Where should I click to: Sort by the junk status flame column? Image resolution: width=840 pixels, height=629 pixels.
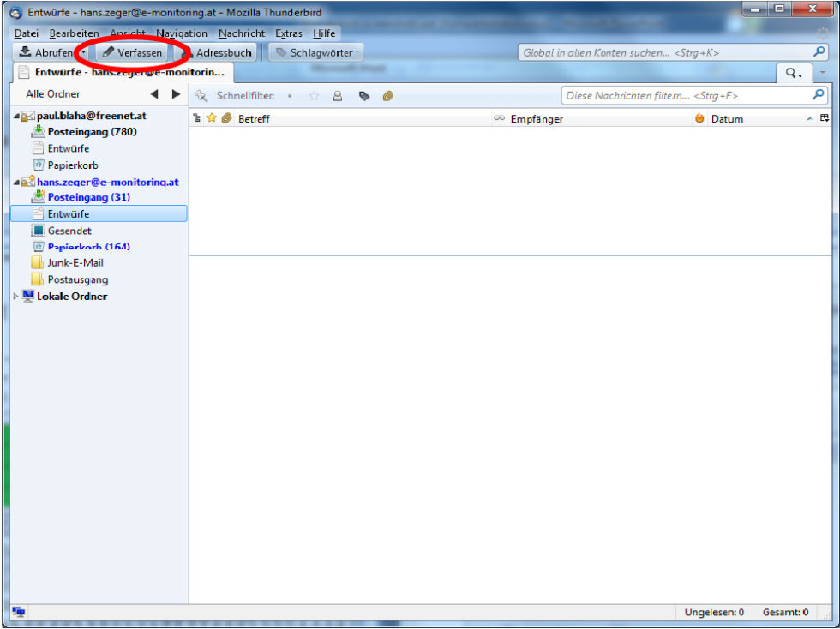(x=699, y=118)
